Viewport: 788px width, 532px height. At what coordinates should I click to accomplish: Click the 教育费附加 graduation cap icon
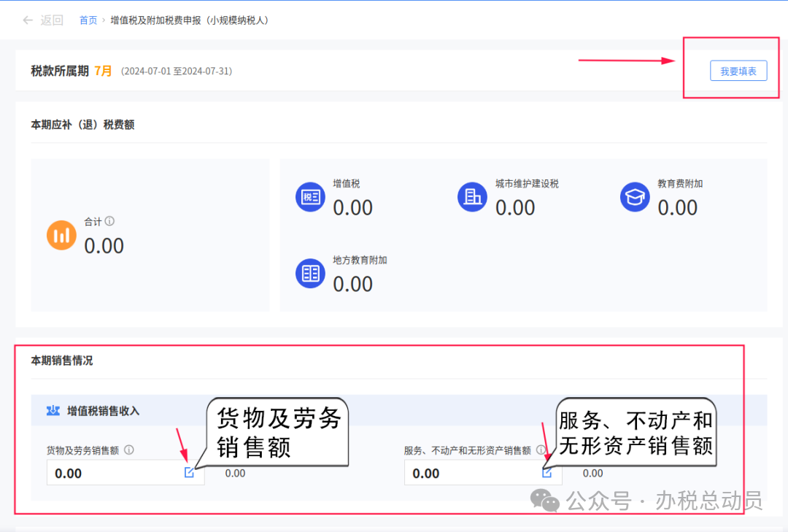634,196
